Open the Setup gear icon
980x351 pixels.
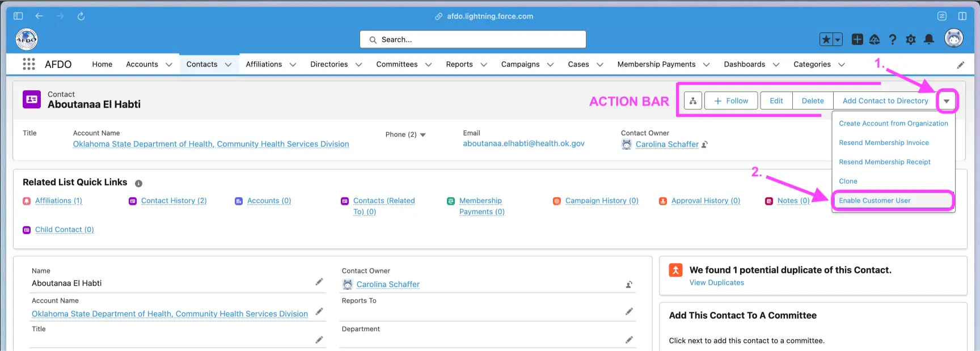(911, 39)
